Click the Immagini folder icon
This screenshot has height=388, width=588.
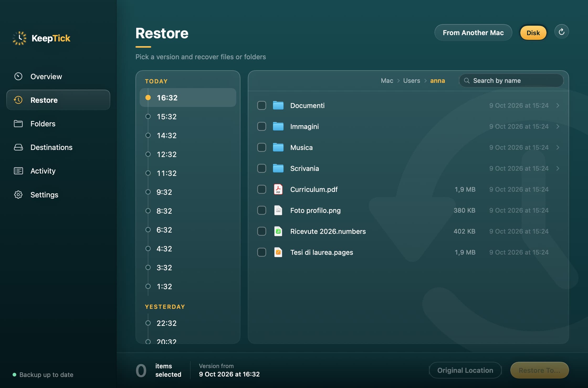click(278, 126)
